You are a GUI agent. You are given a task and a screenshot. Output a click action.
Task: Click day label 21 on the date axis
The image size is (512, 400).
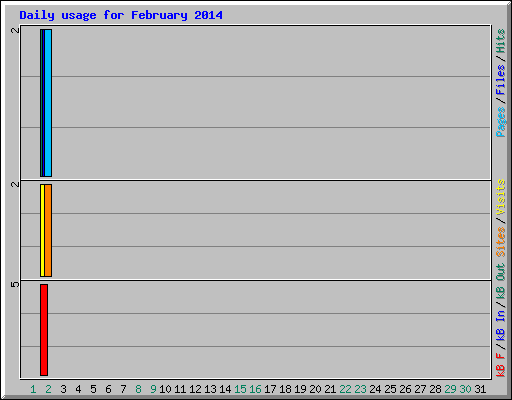330,389
